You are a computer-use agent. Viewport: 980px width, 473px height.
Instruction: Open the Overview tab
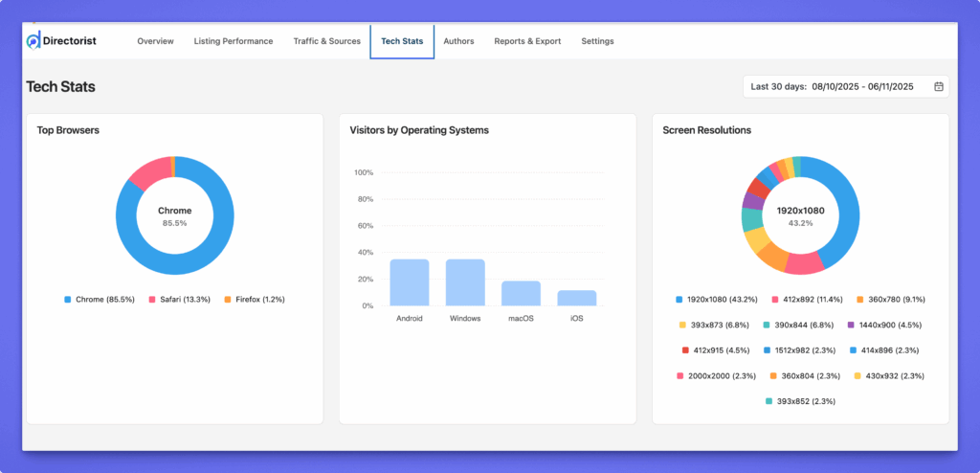[x=155, y=41]
